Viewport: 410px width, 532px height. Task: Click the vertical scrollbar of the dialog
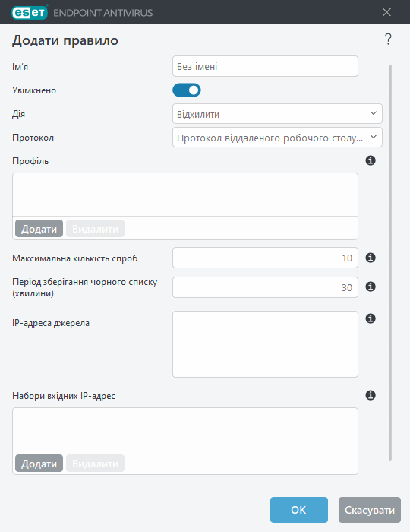pyautogui.click(x=390, y=262)
